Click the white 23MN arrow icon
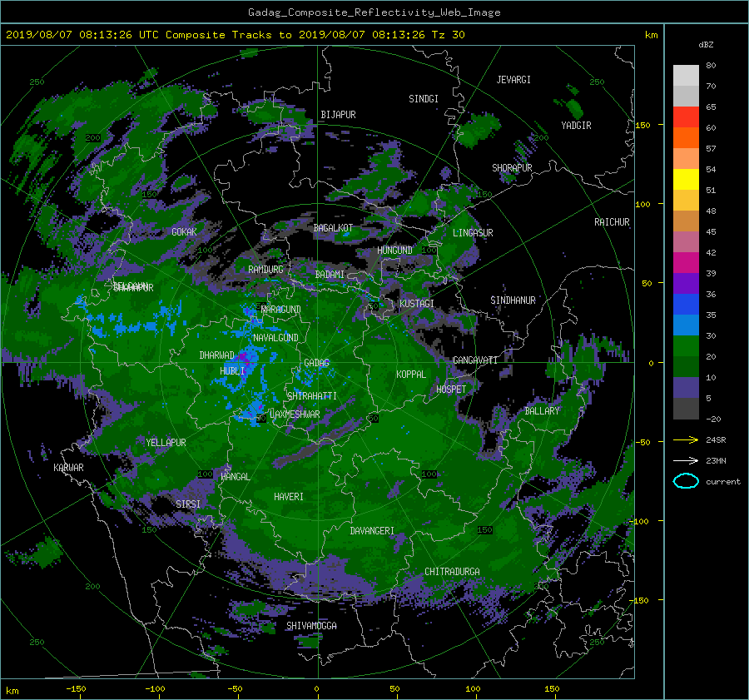This screenshot has width=749, height=700. tap(686, 460)
